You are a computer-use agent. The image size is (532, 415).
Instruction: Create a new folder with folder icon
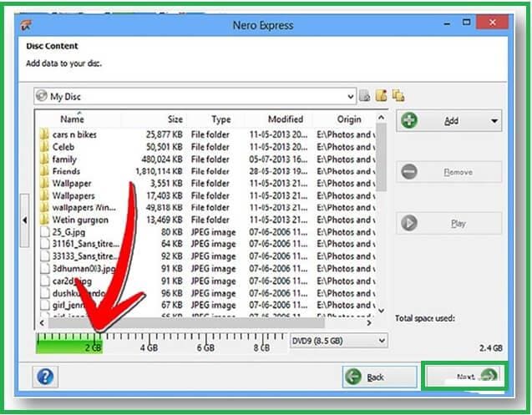381,96
